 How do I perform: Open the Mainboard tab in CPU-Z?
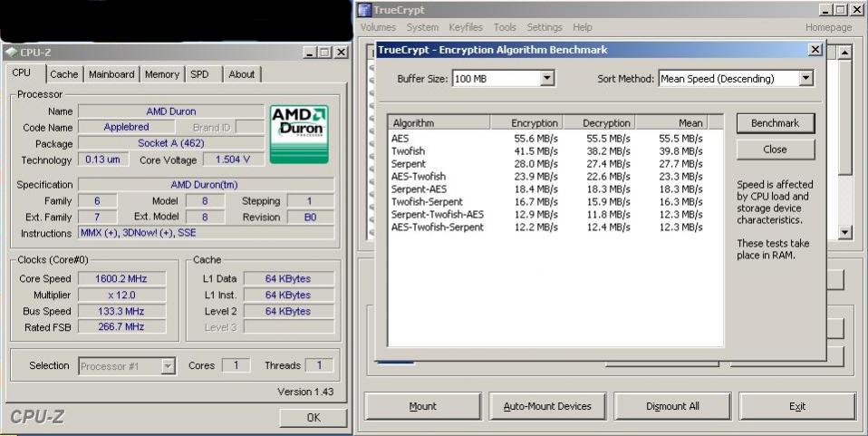(111, 74)
